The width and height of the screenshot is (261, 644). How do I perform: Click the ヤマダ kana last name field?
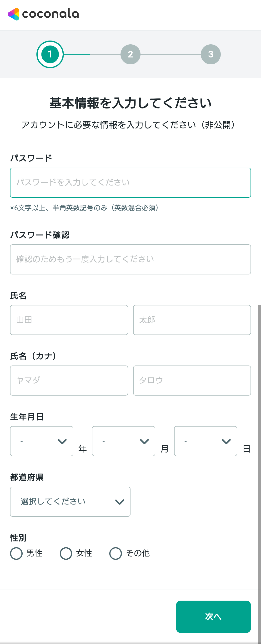(69, 381)
